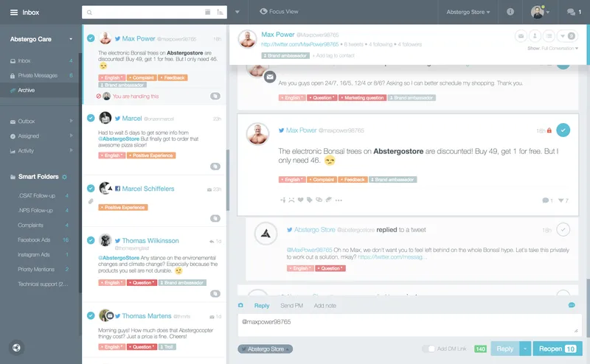Open Max Power message in list

point(154,64)
